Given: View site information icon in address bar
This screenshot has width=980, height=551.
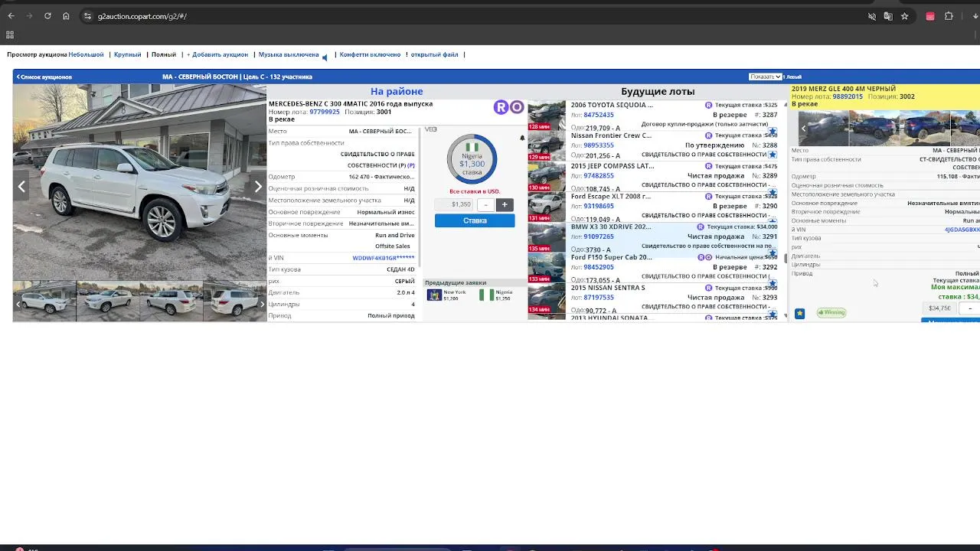Looking at the screenshot, I should pos(87,16).
